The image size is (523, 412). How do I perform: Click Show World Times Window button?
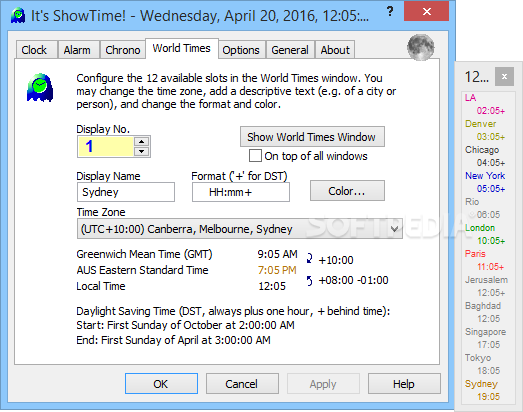click(x=312, y=137)
